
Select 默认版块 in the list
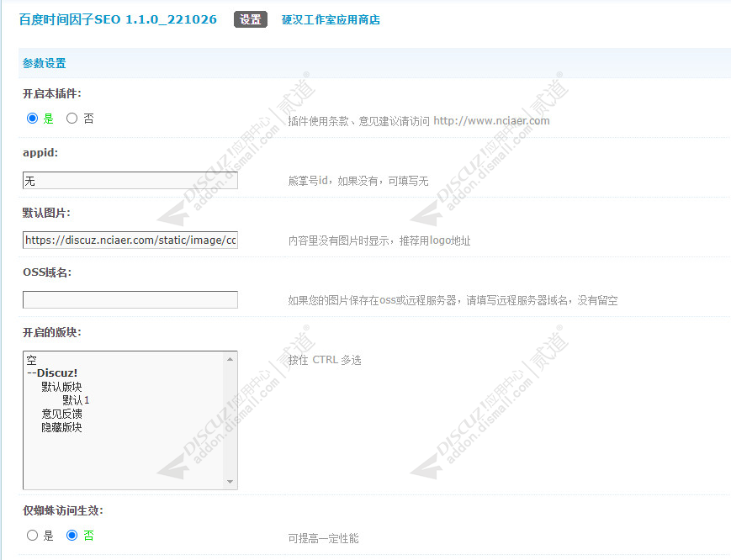pyautogui.click(x=61, y=387)
